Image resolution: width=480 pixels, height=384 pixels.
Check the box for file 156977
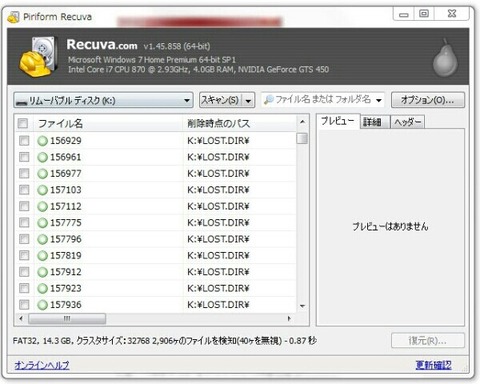(x=24, y=173)
